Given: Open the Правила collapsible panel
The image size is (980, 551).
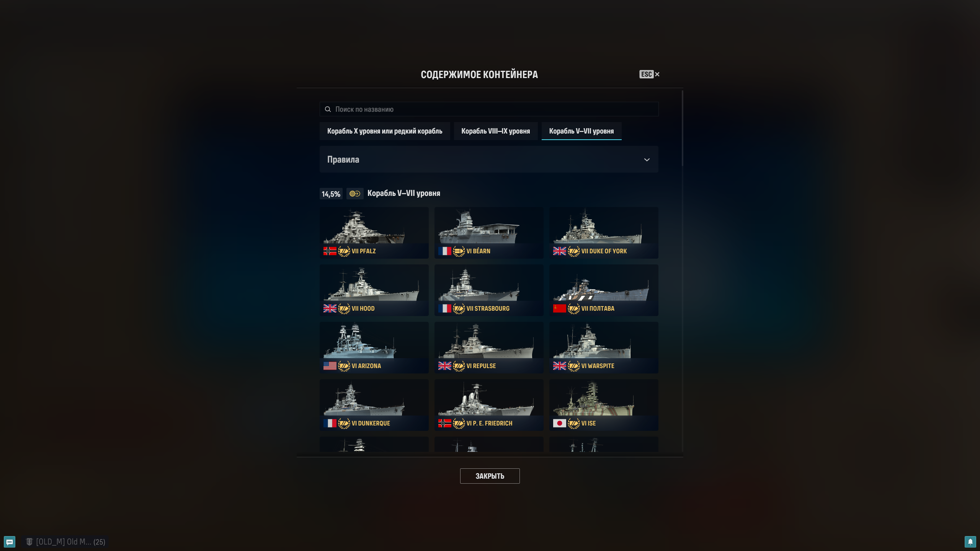Looking at the screenshot, I should [x=489, y=159].
